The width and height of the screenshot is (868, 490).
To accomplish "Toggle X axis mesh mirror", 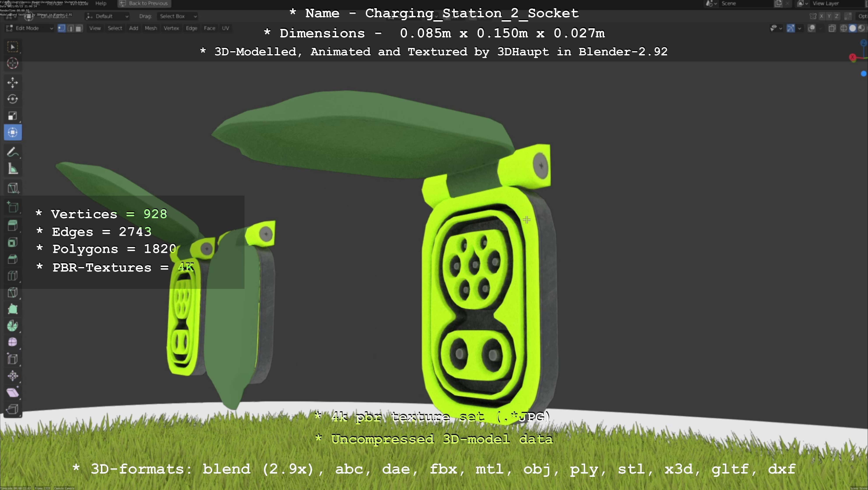I will [x=822, y=16].
